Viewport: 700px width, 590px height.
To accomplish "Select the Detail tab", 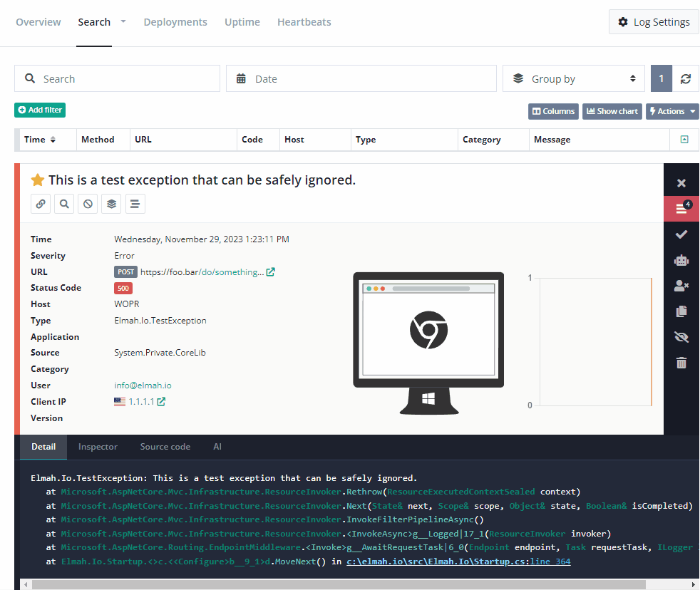I will coord(43,447).
